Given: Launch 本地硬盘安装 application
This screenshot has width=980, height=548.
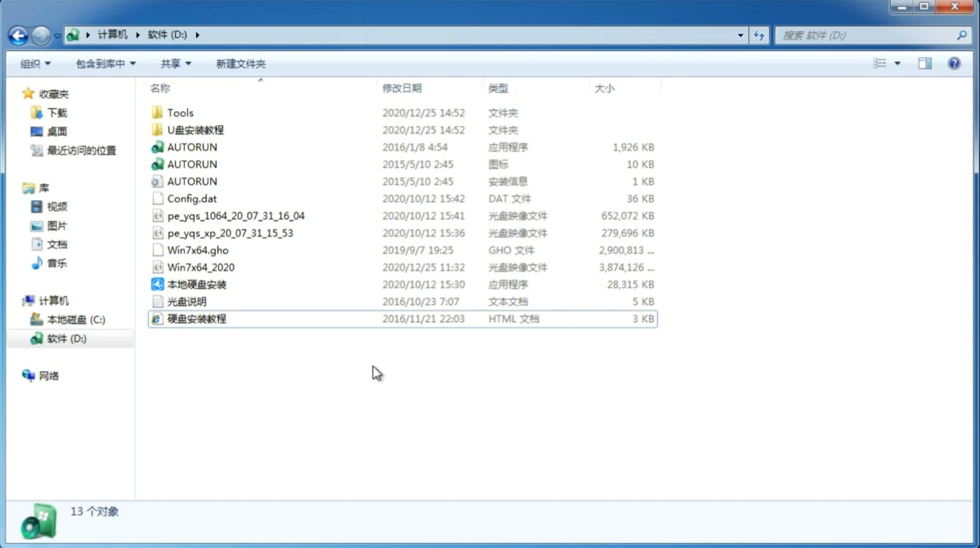Looking at the screenshot, I should 196,284.
